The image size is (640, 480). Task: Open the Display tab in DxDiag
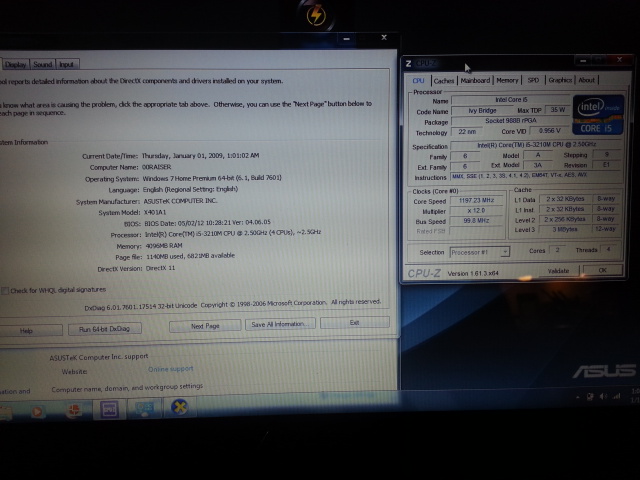tap(16, 64)
